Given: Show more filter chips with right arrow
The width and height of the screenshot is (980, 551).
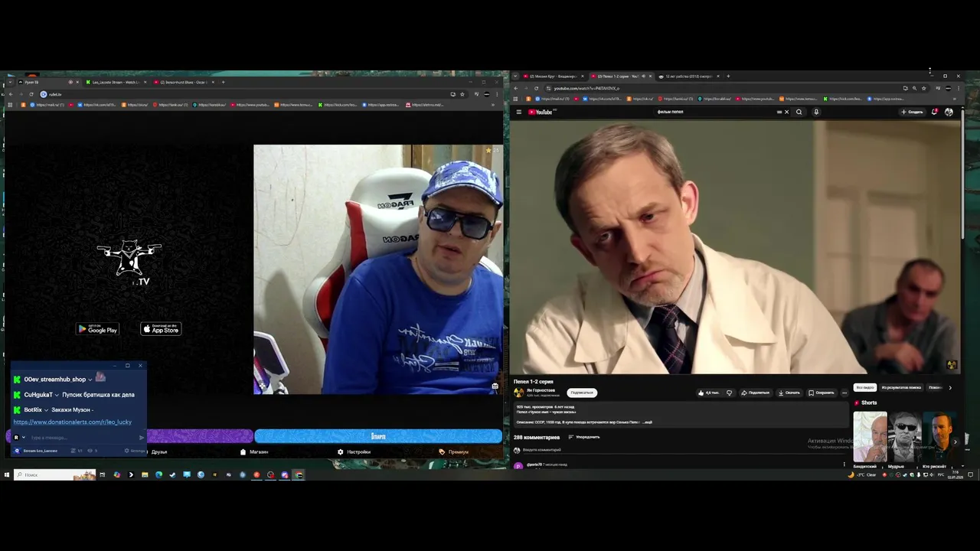Looking at the screenshot, I should click(x=950, y=387).
